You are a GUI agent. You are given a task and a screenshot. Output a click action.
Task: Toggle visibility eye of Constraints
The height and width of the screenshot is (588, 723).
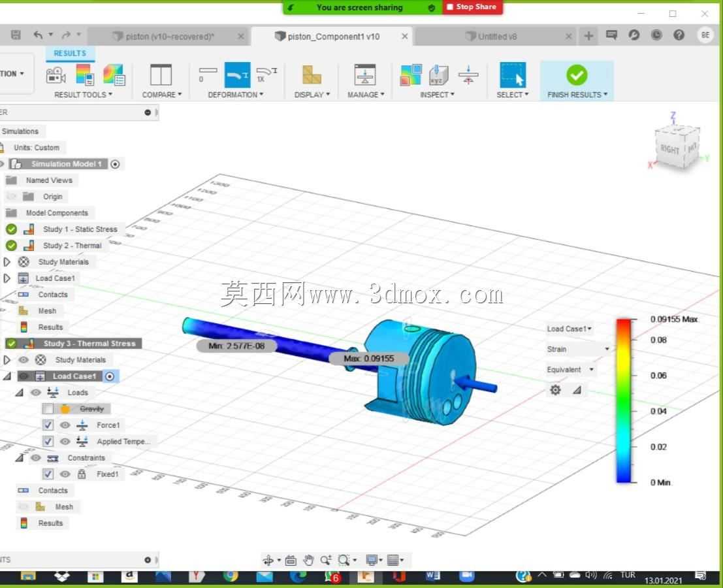35,458
